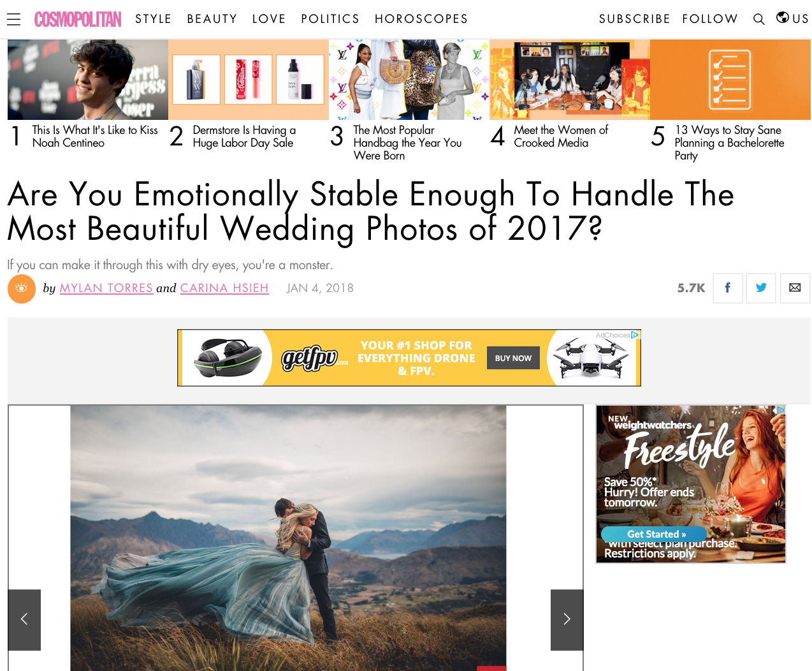Expand the Follow menu
The width and height of the screenshot is (812, 671).
coord(710,19)
